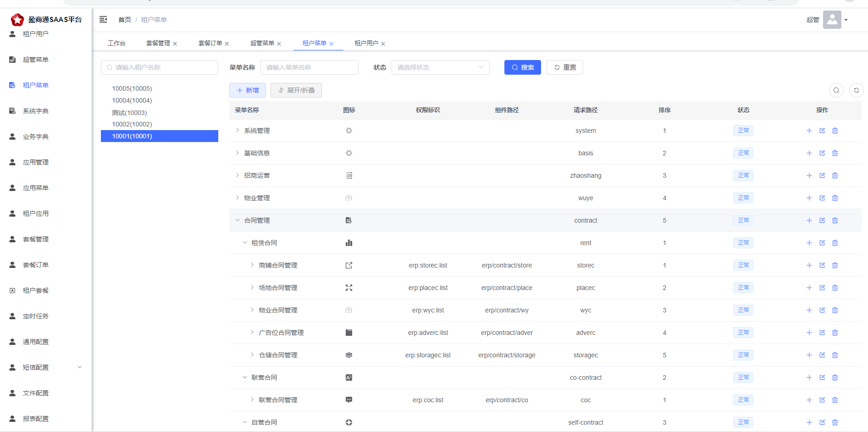Open 应用管理 in the sidebar
This screenshot has width=868, height=432.
(36, 162)
